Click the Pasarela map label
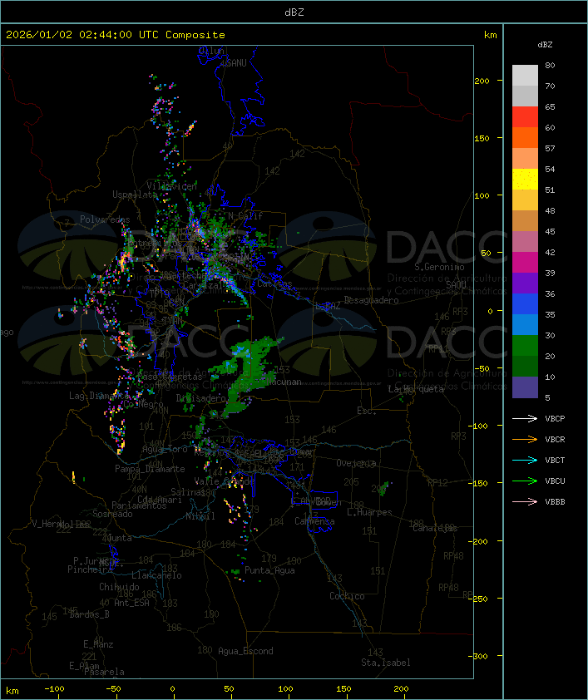This screenshot has width=588, height=700. 105,672
